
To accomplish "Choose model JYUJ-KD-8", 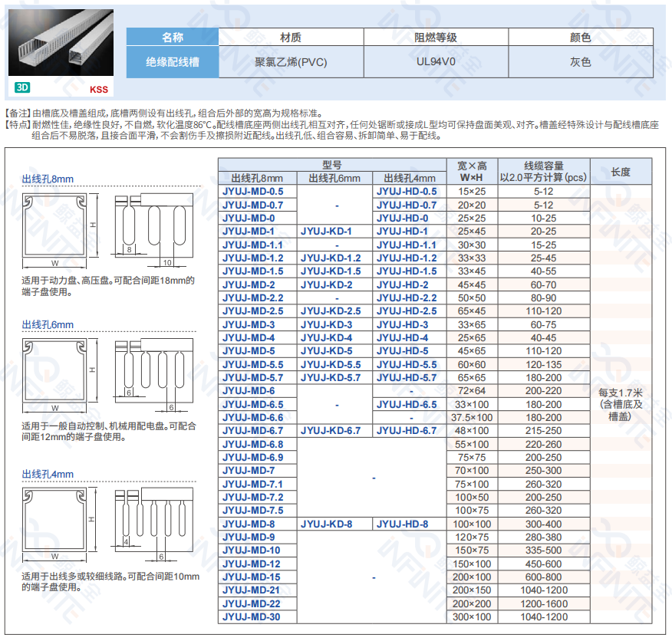I will [326, 524].
